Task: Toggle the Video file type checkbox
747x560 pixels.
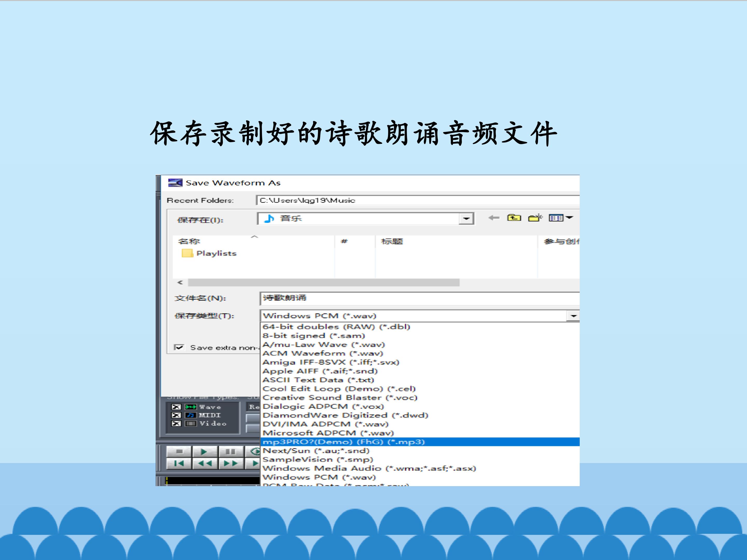Action: pyautogui.click(x=176, y=424)
